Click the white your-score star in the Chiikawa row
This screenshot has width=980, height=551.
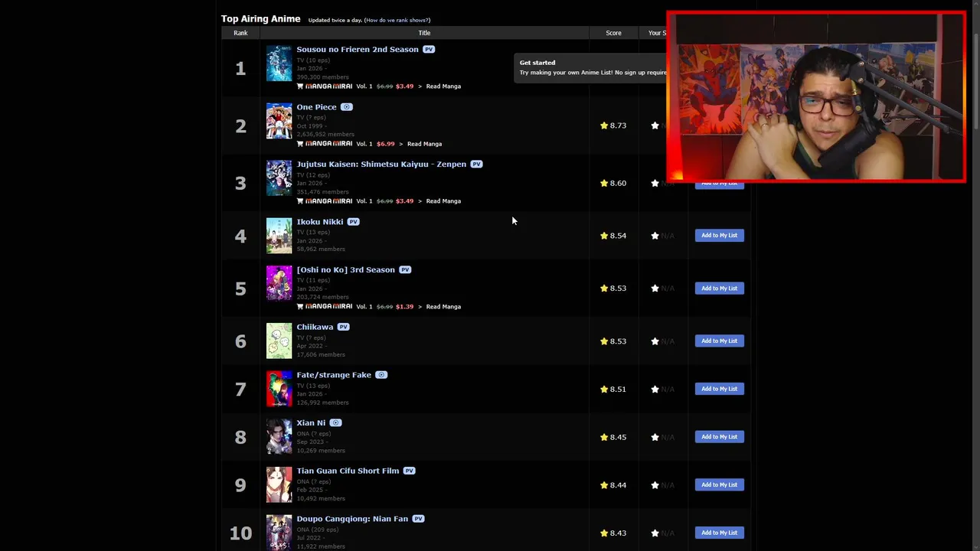pos(655,341)
